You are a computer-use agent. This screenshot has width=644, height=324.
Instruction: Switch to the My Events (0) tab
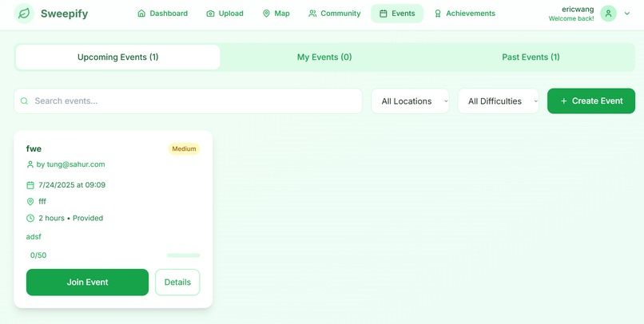click(324, 57)
